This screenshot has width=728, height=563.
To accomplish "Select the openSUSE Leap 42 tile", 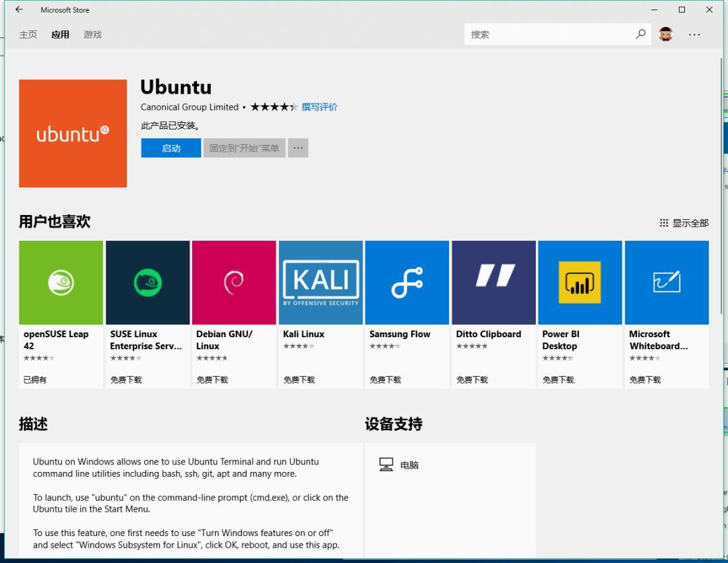I will (x=61, y=282).
